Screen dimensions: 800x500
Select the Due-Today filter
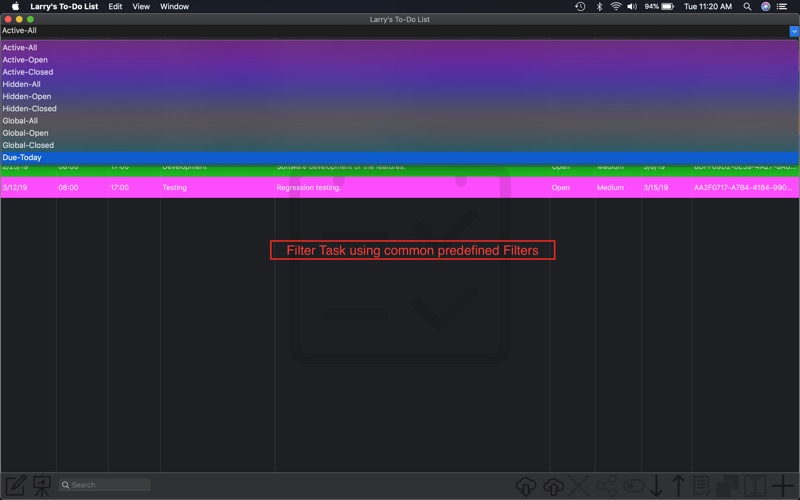tap(399, 158)
